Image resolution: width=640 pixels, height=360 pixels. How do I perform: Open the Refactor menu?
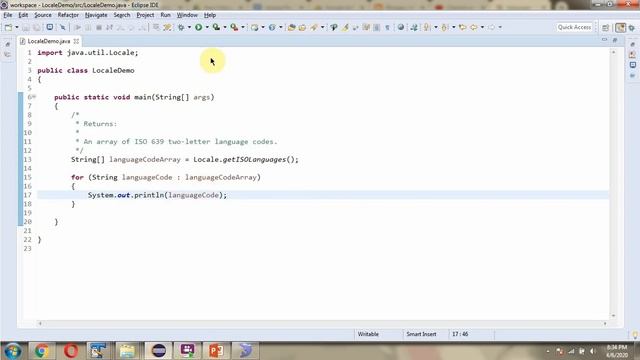click(68, 15)
